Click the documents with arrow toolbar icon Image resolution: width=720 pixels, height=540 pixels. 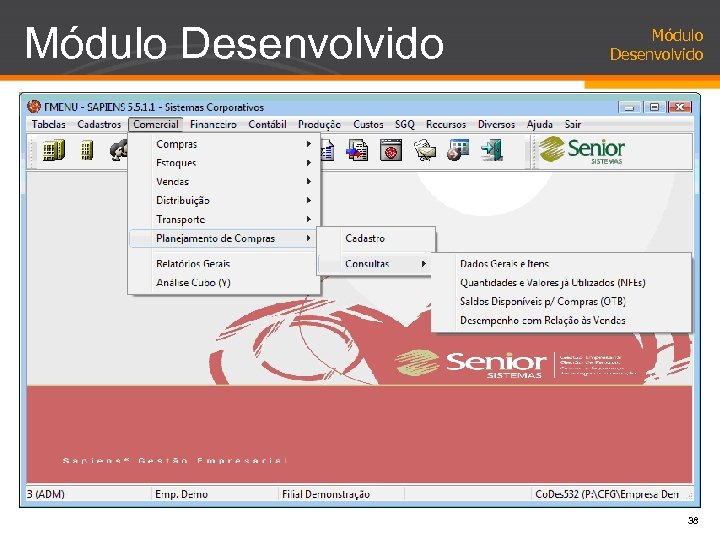point(357,150)
